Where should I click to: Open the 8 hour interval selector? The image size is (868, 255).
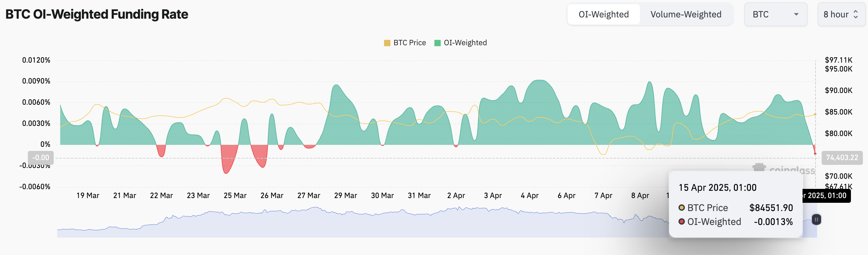(841, 15)
